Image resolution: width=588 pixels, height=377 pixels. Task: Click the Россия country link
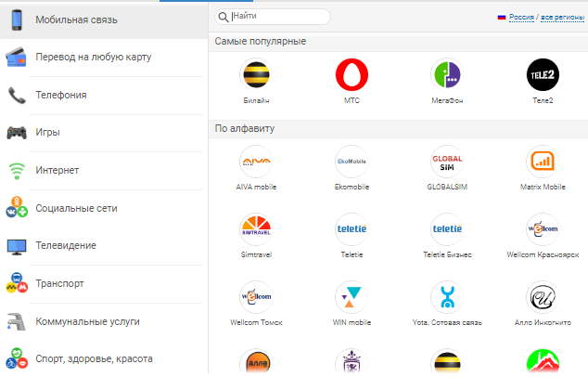pyautogui.click(x=521, y=18)
